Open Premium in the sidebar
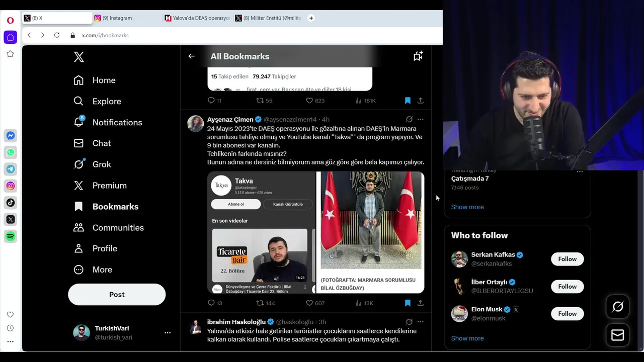 (x=100, y=186)
